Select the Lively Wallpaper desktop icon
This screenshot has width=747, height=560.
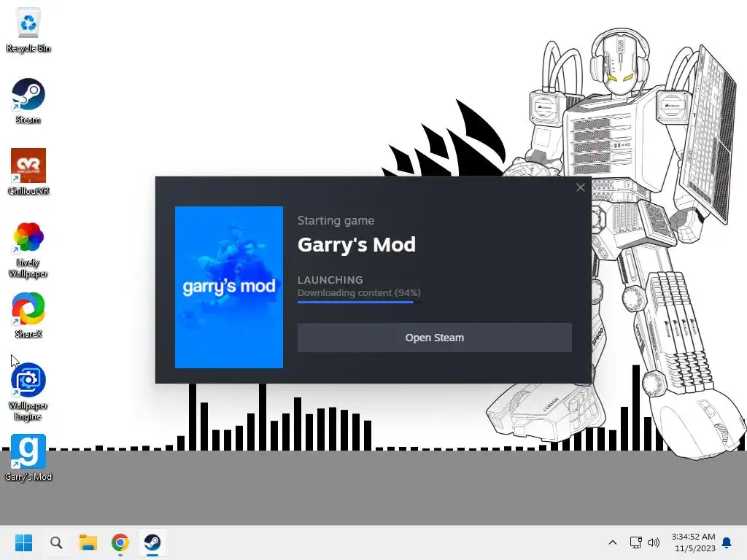click(28, 249)
